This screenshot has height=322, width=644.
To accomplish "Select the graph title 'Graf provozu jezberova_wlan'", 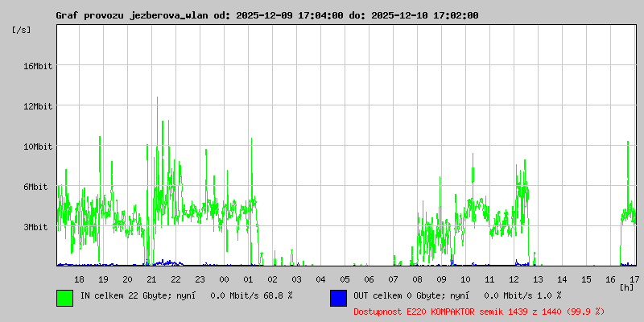I will [x=130, y=15].
